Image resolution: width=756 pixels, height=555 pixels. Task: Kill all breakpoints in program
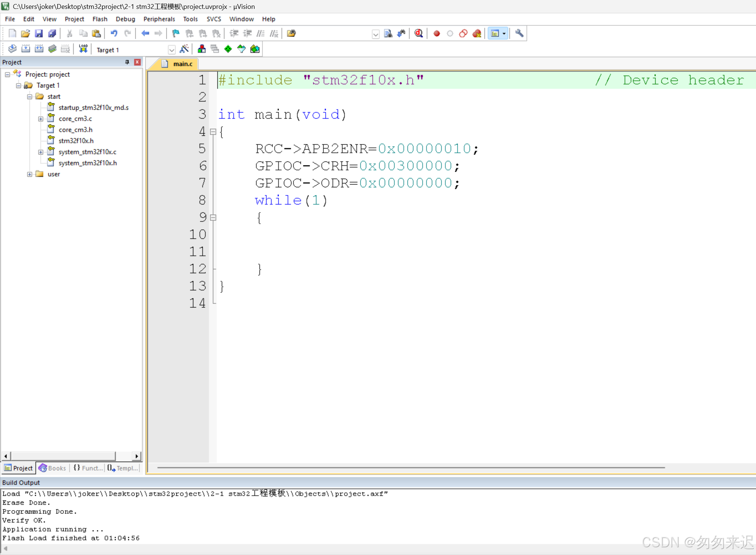477,33
